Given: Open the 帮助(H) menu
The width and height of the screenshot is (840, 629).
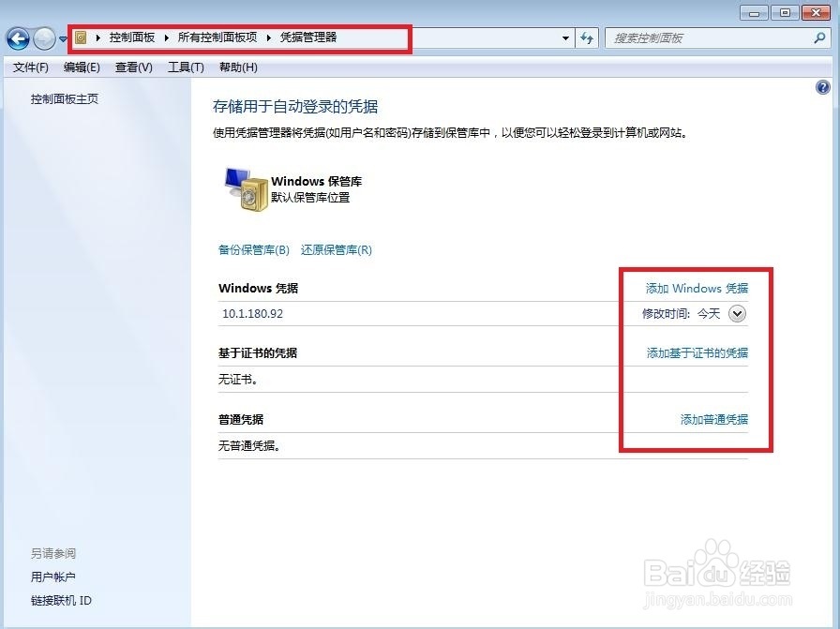Looking at the screenshot, I should (238, 67).
